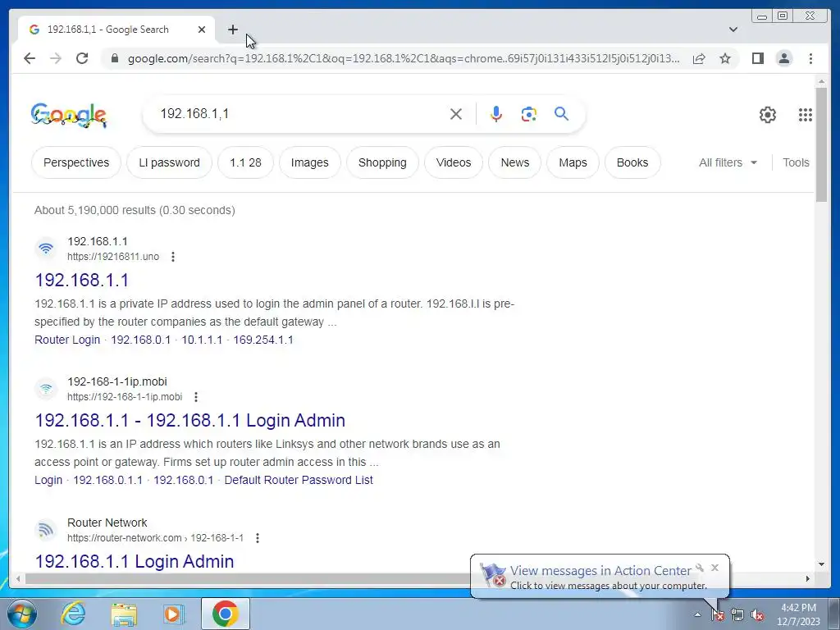Switch to News results
This screenshot has width=840, height=630.
(x=515, y=162)
